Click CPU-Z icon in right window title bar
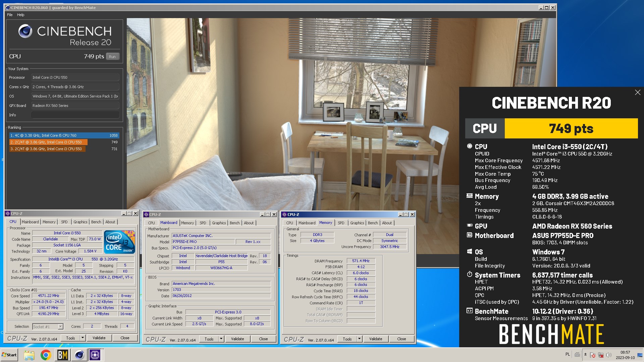644x362 pixels. [284, 215]
